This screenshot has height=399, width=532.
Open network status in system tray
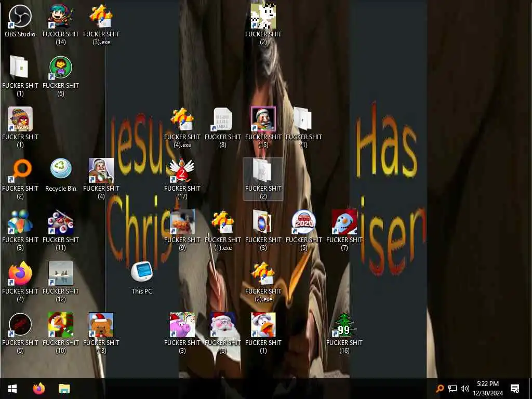click(453, 389)
